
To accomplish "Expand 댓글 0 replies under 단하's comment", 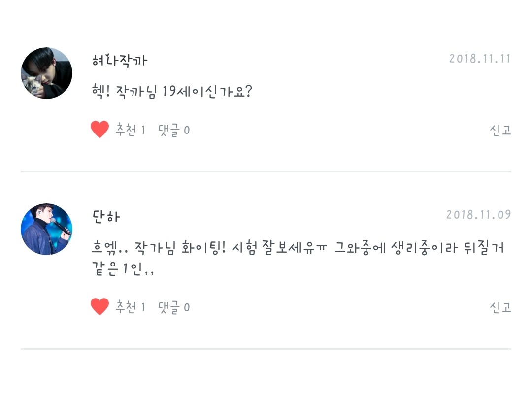I will coord(174,307).
